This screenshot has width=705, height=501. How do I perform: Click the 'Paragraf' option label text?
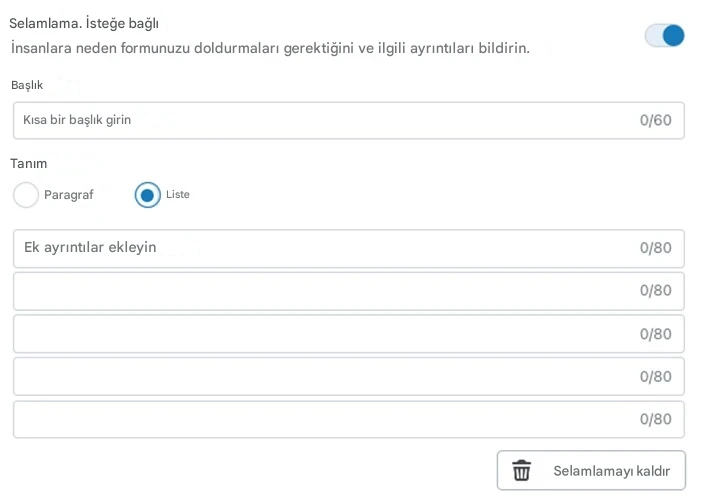click(68, 195)
